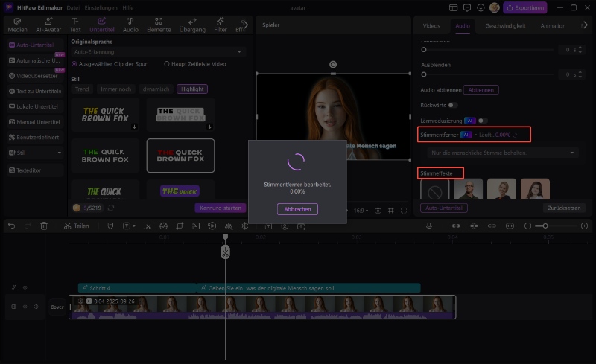Image resolution: width=596 pixels, height=364 pixels.
Task: Open the Datei menu
Action: pyautogui.click(x=73, y=7)
